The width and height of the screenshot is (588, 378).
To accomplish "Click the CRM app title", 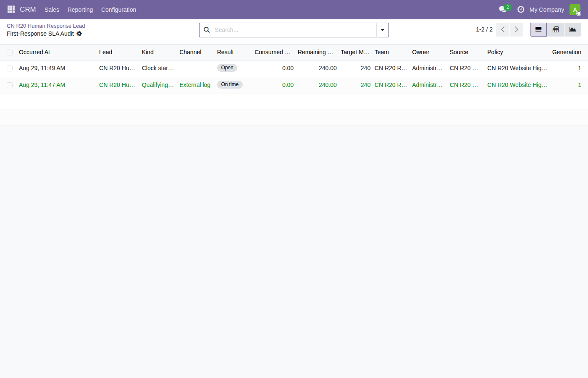I will coord(28,9).
